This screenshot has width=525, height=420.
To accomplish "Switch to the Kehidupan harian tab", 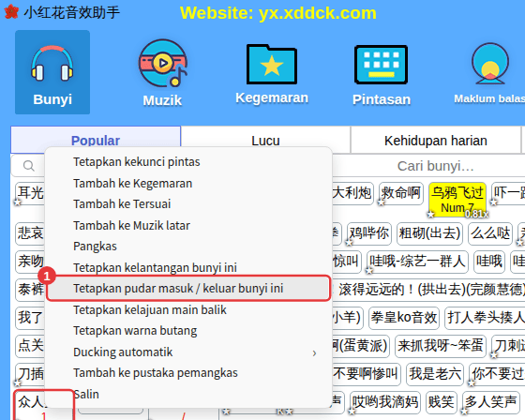I will click(x=436, y=140).
